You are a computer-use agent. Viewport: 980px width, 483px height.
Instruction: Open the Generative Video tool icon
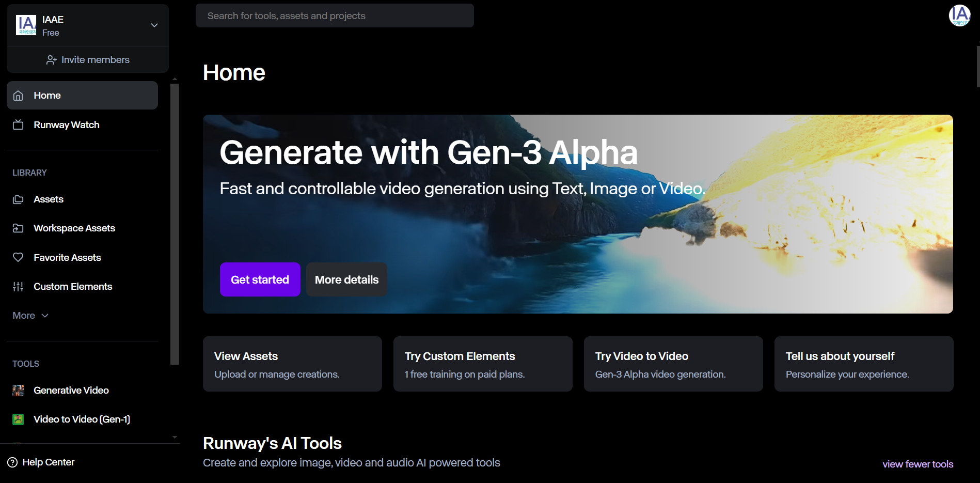pos(18,391)
